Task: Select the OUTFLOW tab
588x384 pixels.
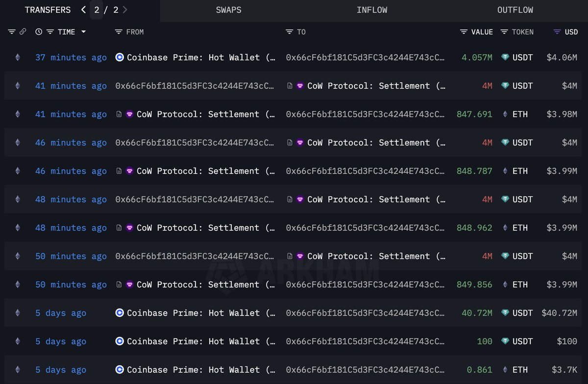Action: click(x=515, y=10)
